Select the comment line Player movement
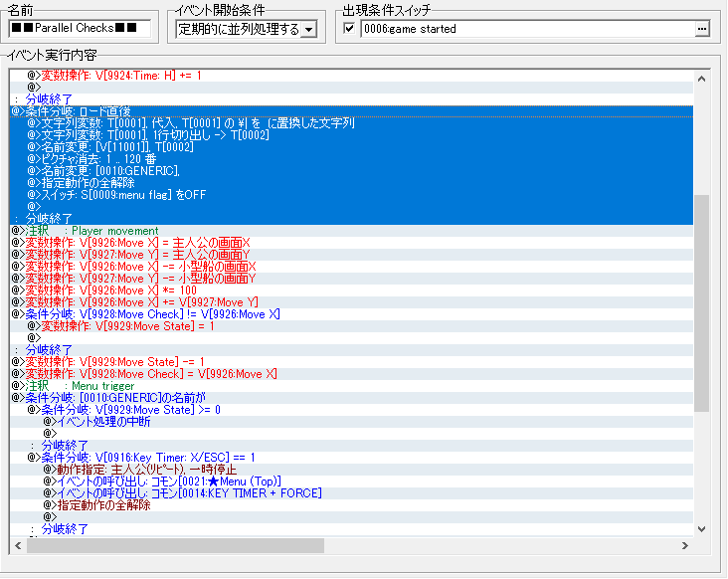This screenshot has width=728, height=579. [351, 231]
